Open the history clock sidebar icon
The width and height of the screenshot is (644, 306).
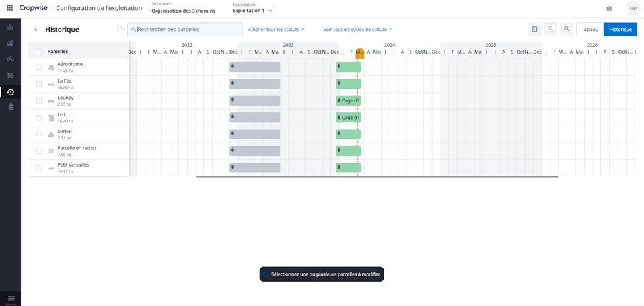point(10,92)
